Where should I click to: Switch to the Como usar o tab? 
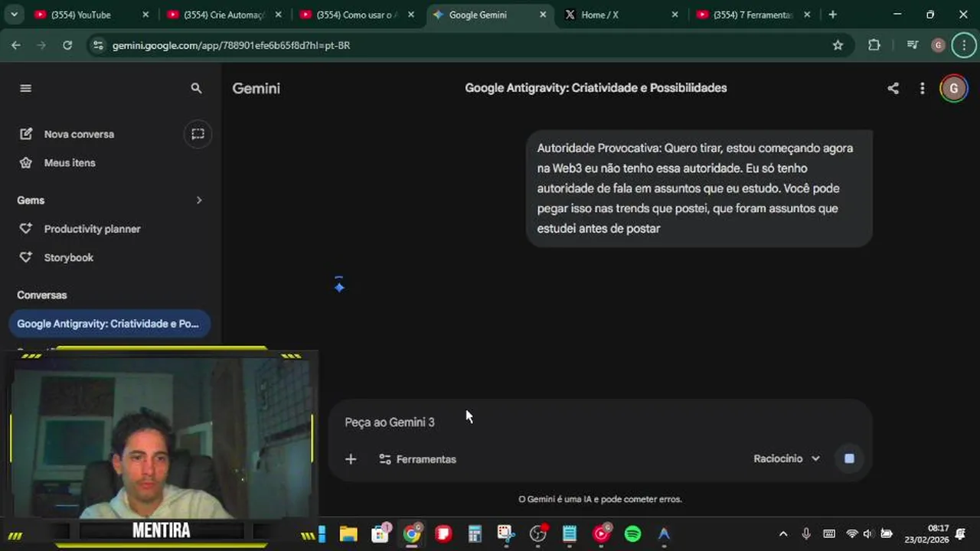coord(357,15)
